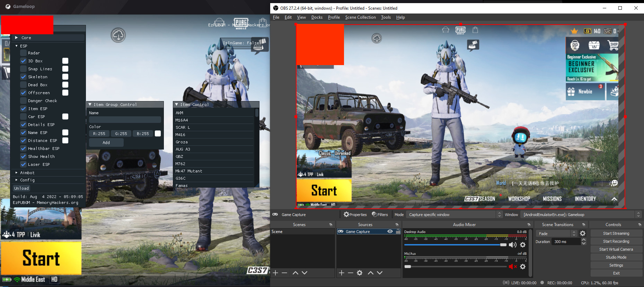This screenshot has height=287, width=644.
Task: Undock the Scene Transitions panel
Action: click(x=584, y=225)
